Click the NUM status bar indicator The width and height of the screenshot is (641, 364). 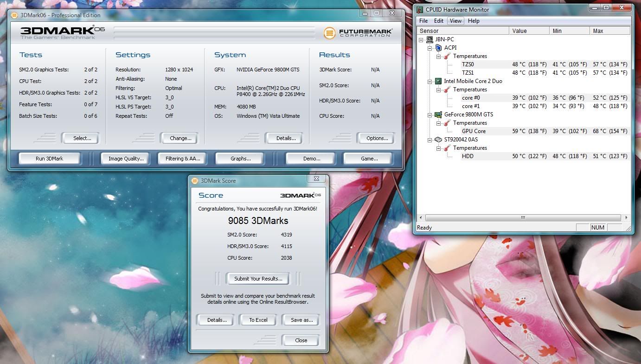click(598, 227)
